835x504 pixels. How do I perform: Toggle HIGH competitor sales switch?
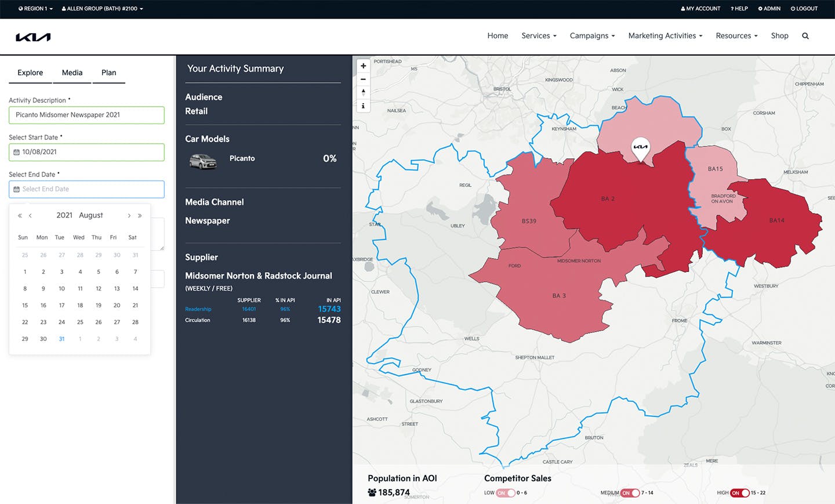click(x=740, y=493)
